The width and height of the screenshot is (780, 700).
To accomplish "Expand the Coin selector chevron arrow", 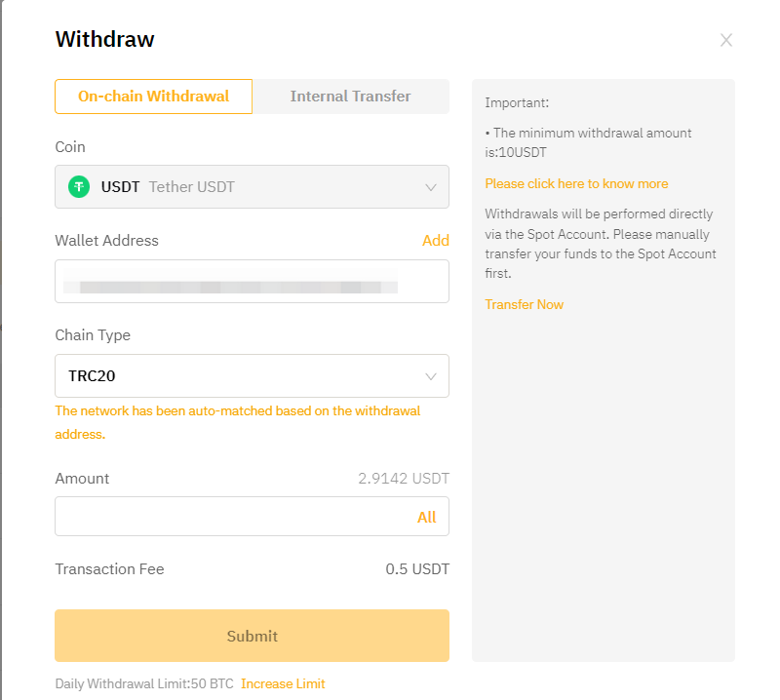I will [x=431, y=187].
